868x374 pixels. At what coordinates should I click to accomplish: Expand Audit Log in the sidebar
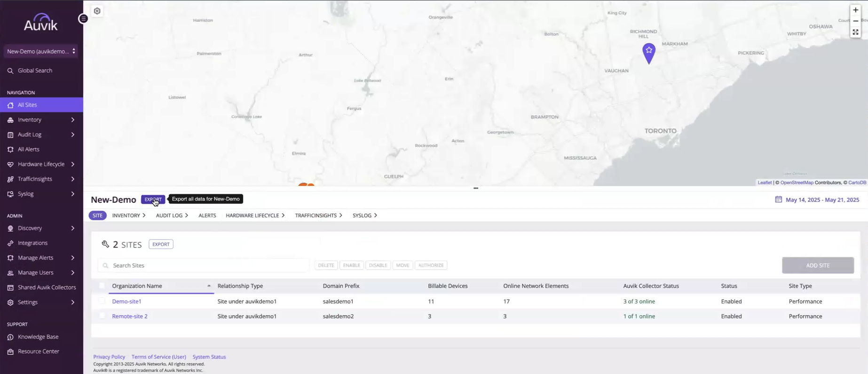[73, 135]
